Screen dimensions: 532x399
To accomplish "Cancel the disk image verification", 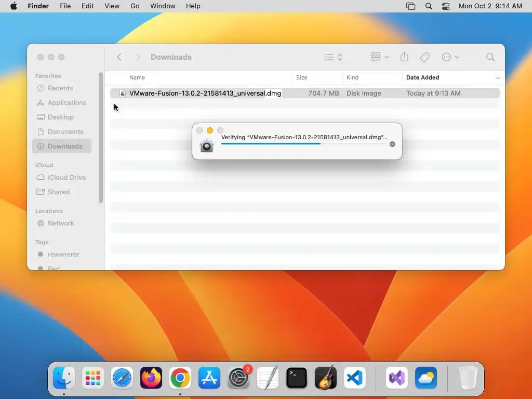I will click(392, 144).
